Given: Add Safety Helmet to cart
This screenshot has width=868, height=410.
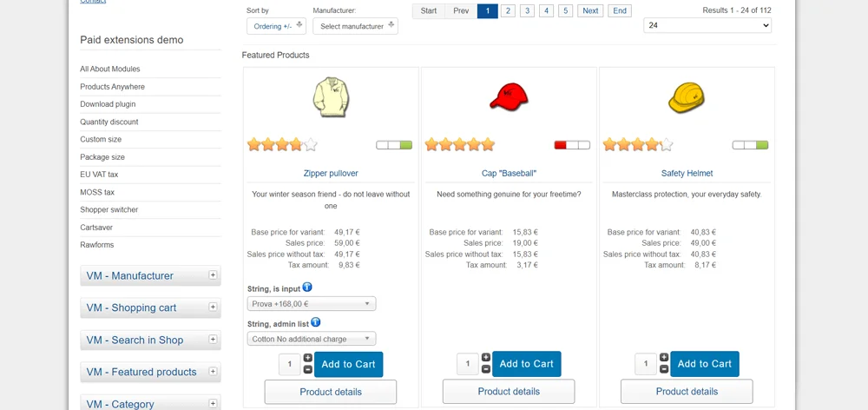Looking at the screenshot, I should [705, 363].
